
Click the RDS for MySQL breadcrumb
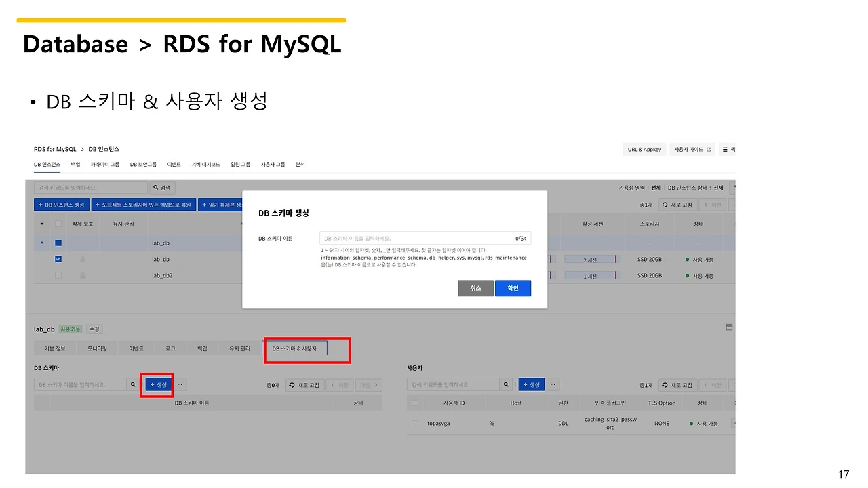click(x=55, y=149)
